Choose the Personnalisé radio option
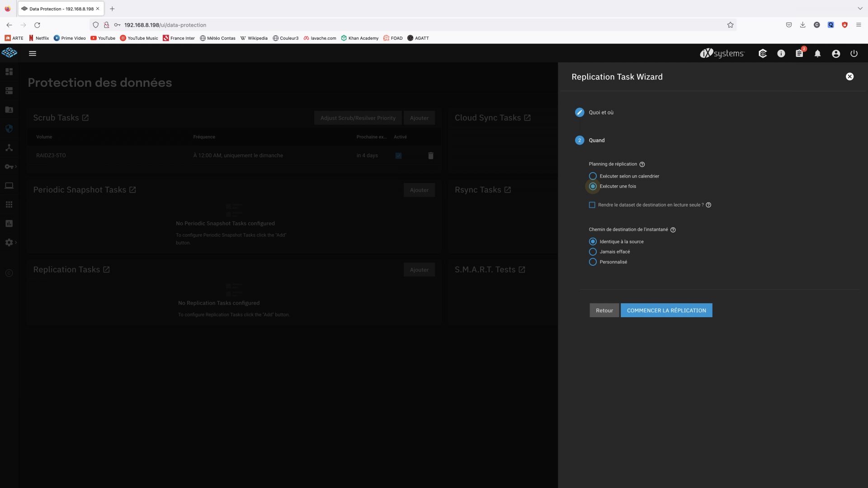 593,262
